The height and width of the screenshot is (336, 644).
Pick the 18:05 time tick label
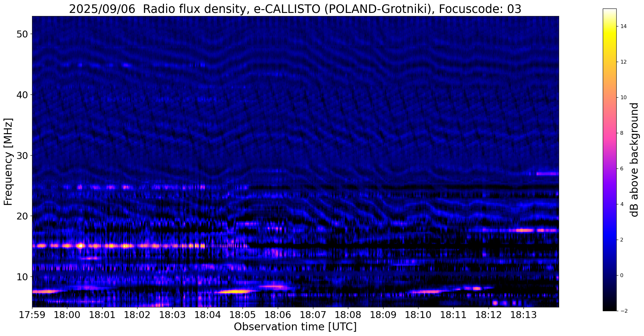243,315
